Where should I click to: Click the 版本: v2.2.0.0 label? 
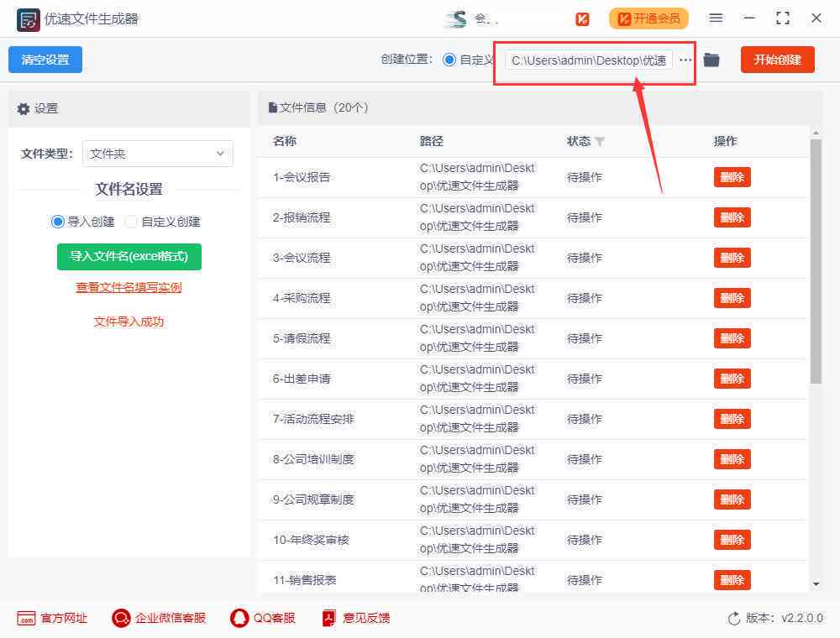tap(785, 618)
